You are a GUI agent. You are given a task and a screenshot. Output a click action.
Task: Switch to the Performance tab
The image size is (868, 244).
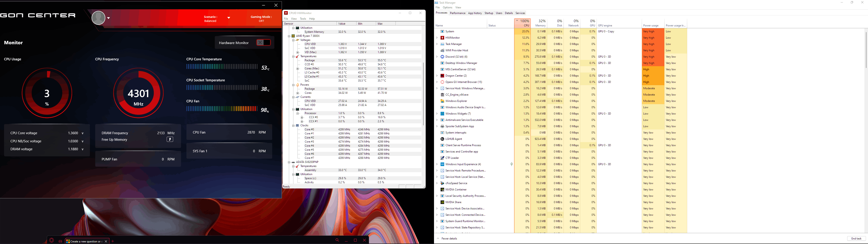coord(457,13)
